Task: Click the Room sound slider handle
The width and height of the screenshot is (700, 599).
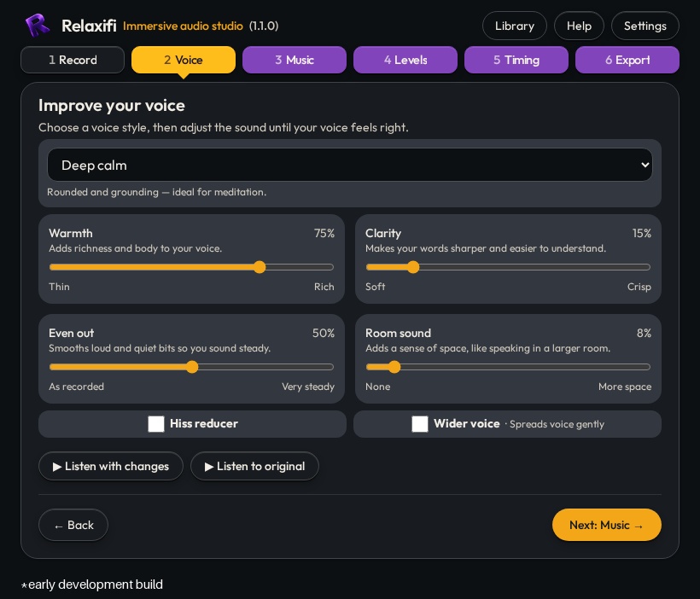Action: coord(394,367)
